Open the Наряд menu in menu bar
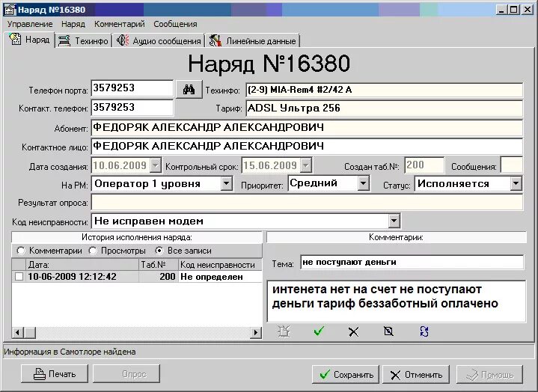538x392 pixels. pyautogui.click(x=73, y=24)
